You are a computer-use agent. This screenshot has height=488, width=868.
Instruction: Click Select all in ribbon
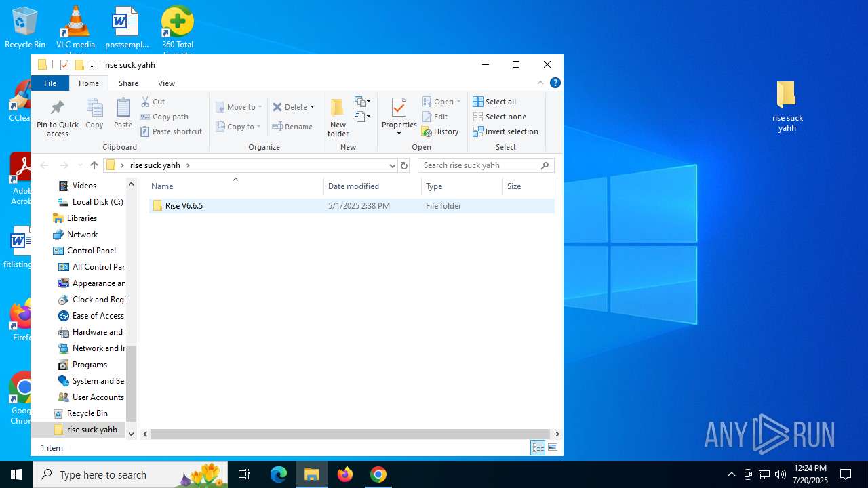point(494,102)
